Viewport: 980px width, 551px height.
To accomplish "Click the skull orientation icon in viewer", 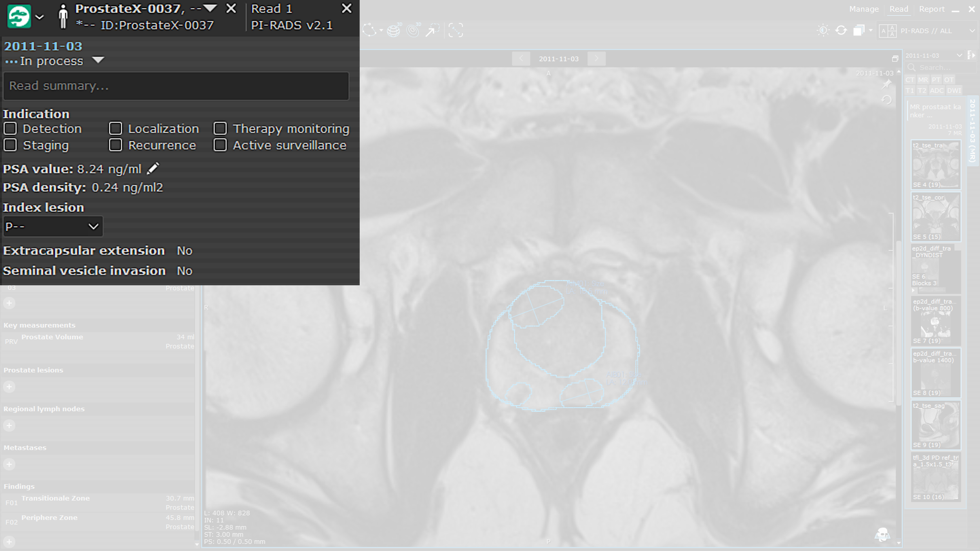I will (x=882, y=535).
